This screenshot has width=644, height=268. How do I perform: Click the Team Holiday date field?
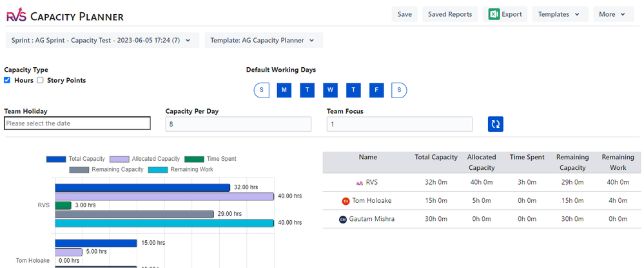[x=77, y=123]
